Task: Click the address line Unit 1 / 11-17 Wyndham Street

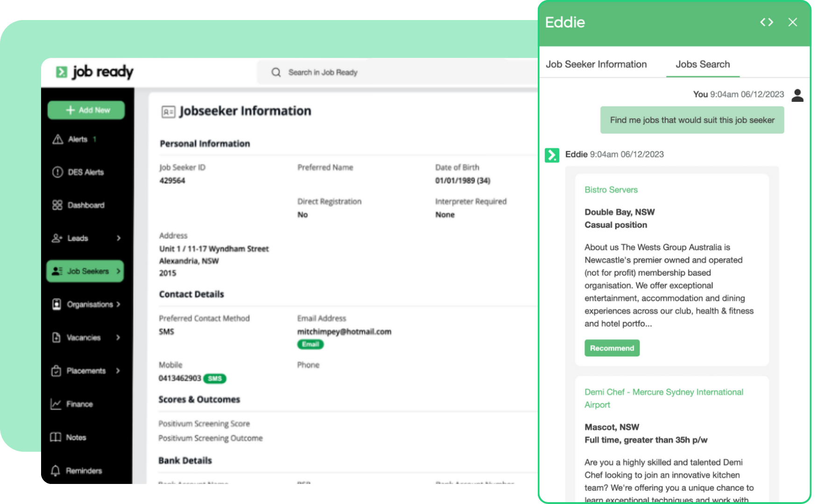Action: coord(214,249)
